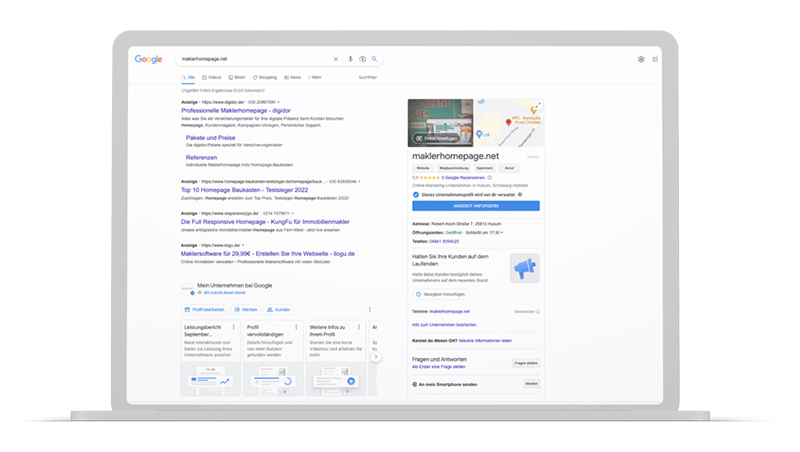Click the Kunden button
This screenshot has height=452, width=800.
[x=279, y=310]
